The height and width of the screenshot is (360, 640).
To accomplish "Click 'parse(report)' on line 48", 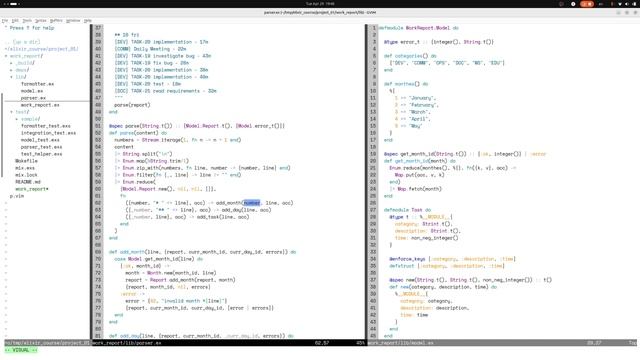I will (x=132, y=105).
